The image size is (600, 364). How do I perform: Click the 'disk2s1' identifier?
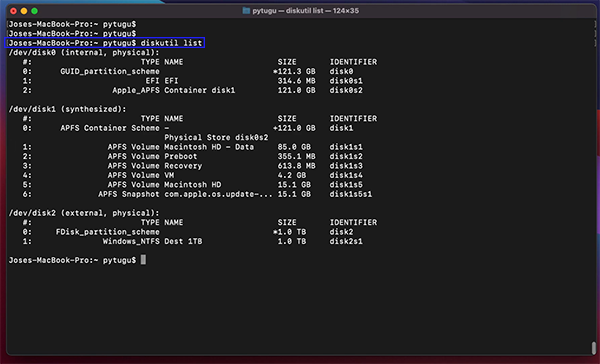pos(346,241)
